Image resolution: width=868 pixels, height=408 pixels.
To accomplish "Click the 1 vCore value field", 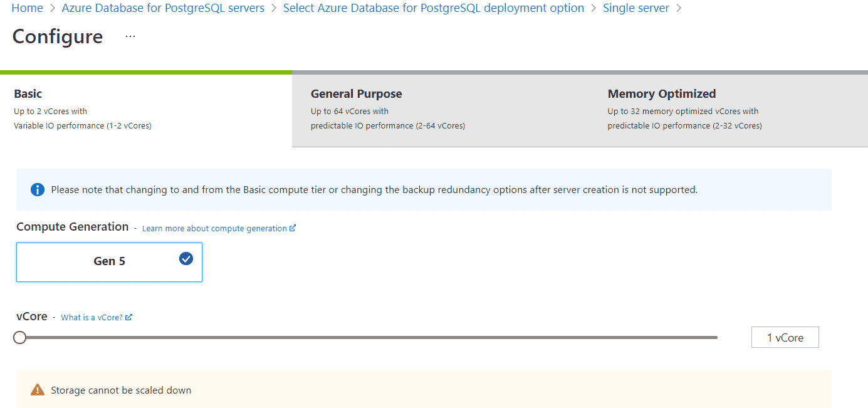I will (x=785, y=337).
